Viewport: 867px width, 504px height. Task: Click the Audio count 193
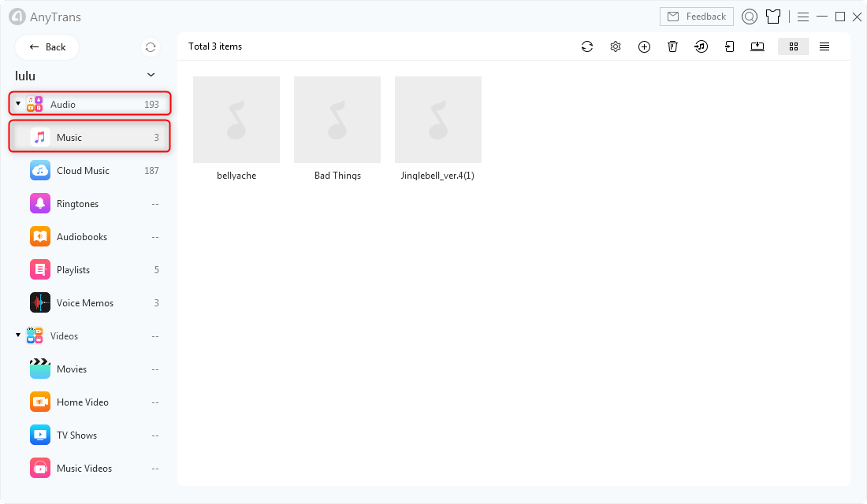click(x=151, y=105)
